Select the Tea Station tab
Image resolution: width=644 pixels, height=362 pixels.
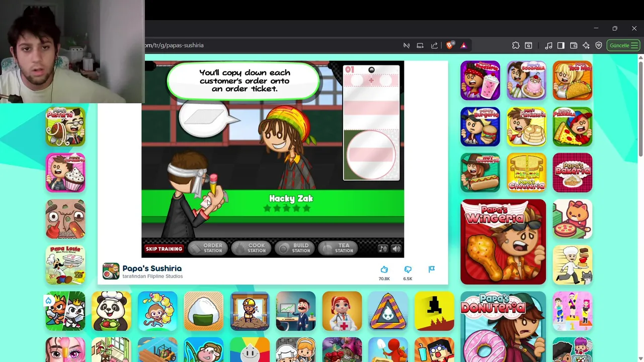click(338, 248)
